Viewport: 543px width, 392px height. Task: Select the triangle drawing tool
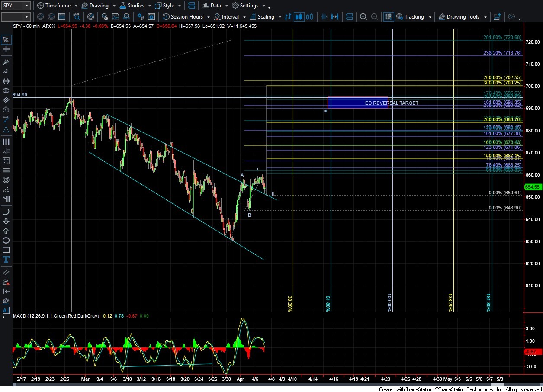pos(6,129)
